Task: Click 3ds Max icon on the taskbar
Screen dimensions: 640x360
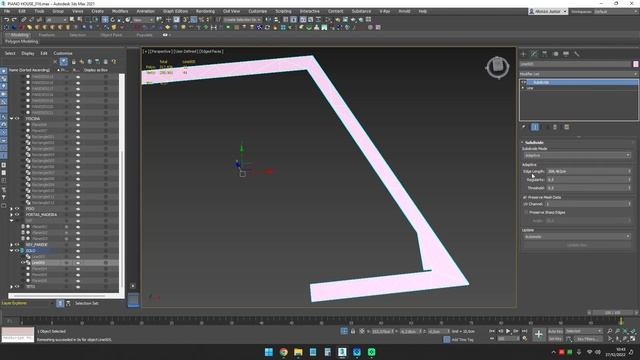Action: (x=342, y=352)
